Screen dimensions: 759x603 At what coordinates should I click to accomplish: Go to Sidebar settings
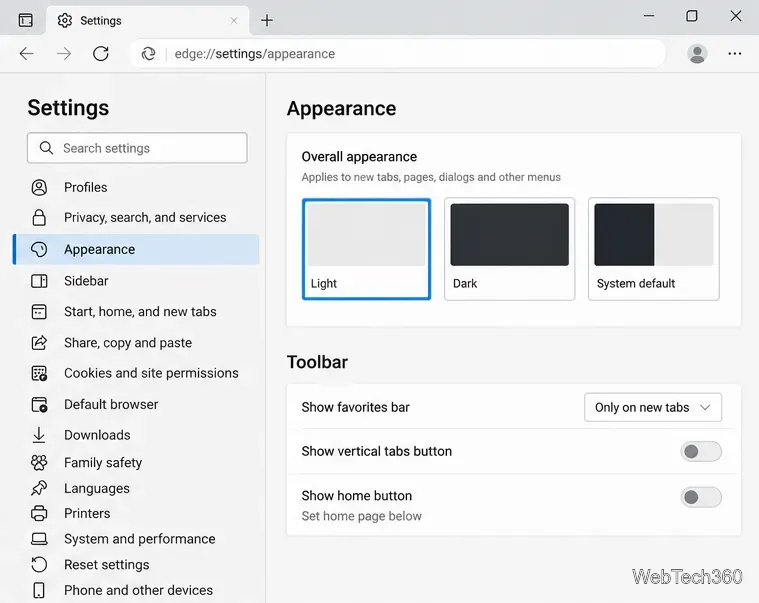136,281
